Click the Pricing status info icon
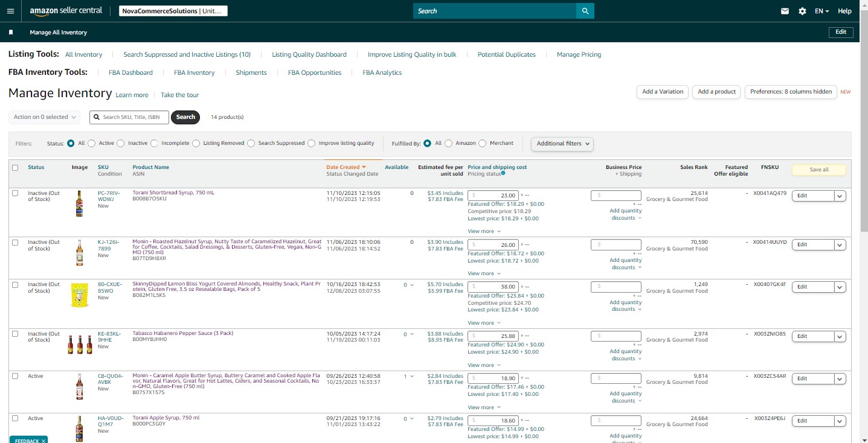The width and height of the screenshot is (868, 443). click(503, 174)
